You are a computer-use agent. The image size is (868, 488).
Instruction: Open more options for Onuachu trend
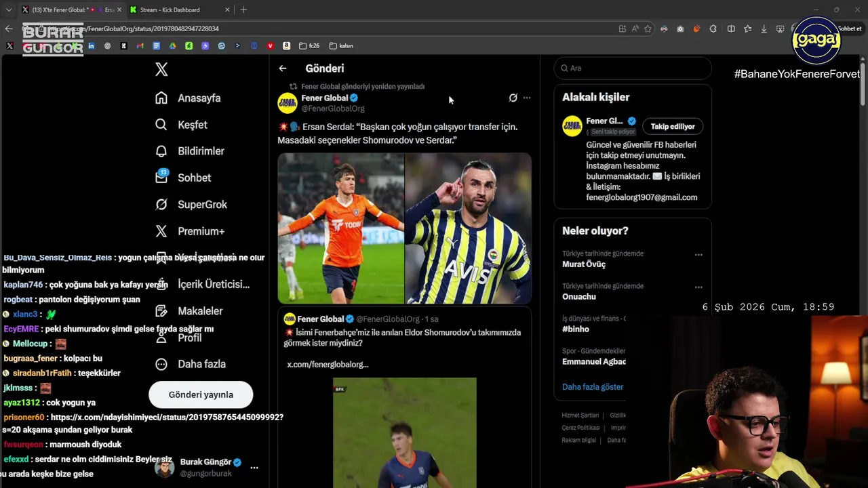pos(698,287)
